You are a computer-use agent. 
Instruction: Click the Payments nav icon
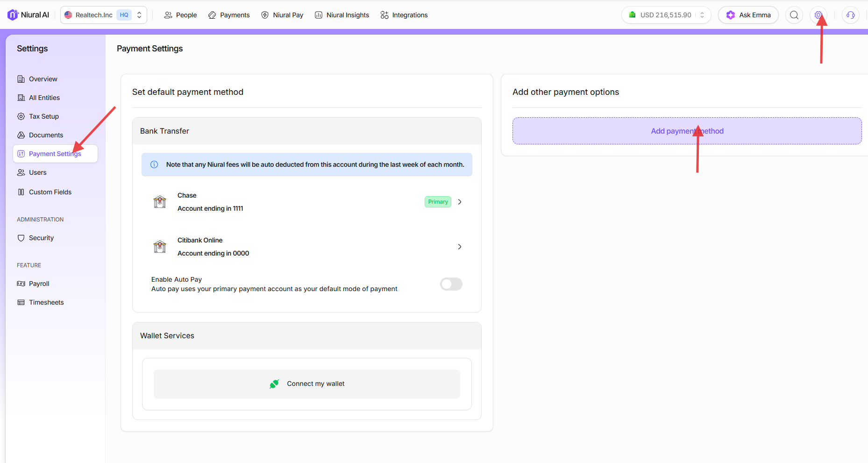pos(212,15)
